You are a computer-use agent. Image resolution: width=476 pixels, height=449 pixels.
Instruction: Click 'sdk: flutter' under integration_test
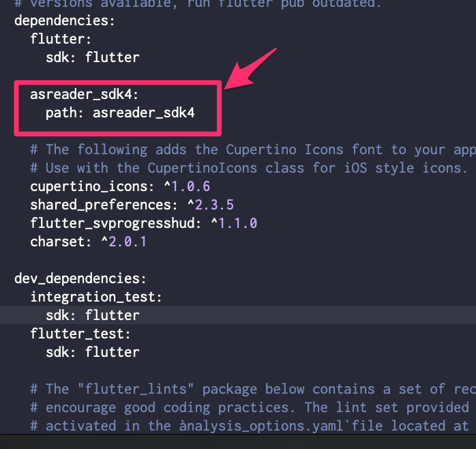coord(93,315)
